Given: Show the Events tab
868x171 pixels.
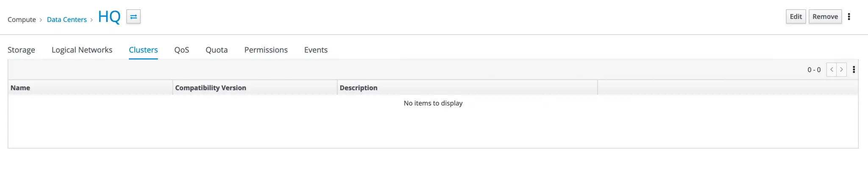Looking at the screenshot, I should (316, 50).
